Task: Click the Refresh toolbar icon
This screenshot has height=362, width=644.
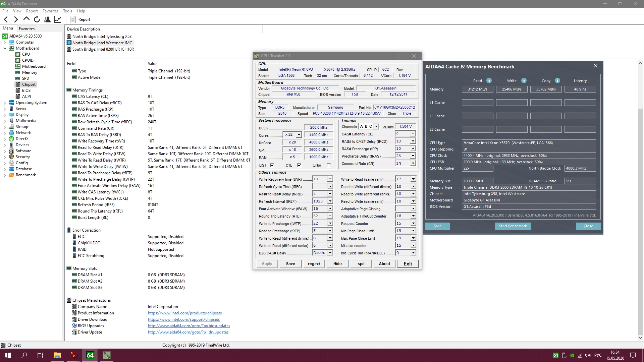Action: pyautogui.click(x=37, y=19)
